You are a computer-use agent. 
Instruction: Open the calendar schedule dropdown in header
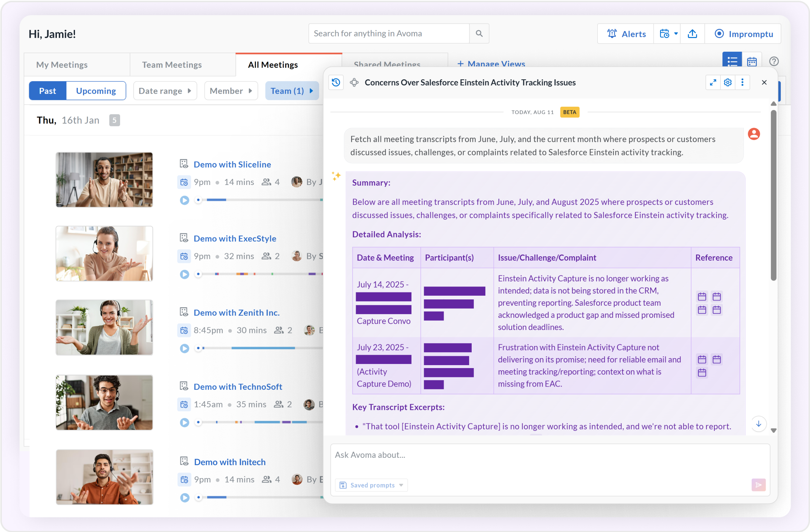click(x=667, y=34)
